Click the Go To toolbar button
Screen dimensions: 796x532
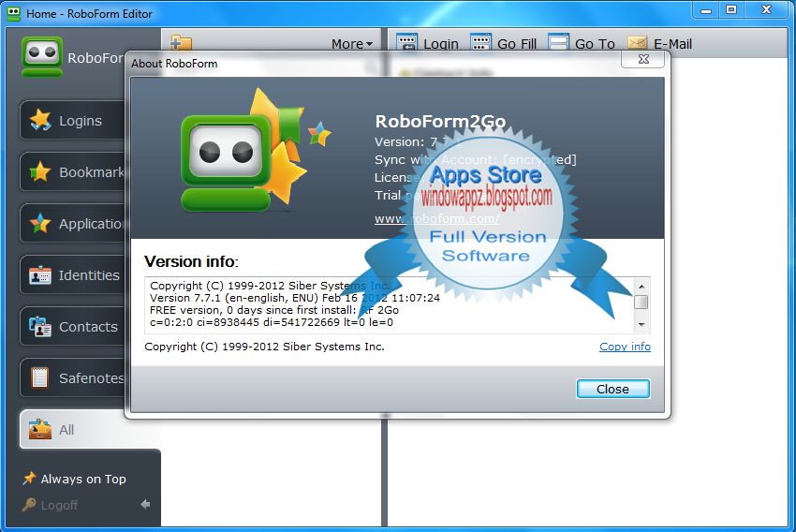pos(582,44)
